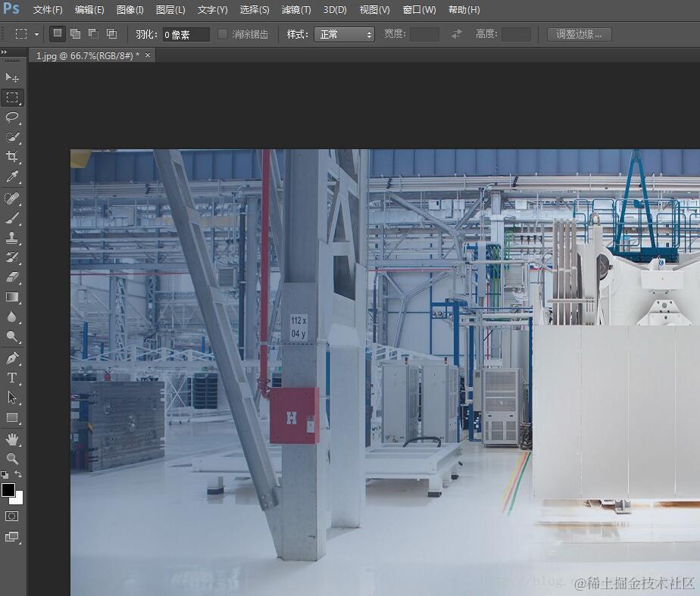Select the Move tool
This screenshot has height=596, width=700.
(12, 77)
